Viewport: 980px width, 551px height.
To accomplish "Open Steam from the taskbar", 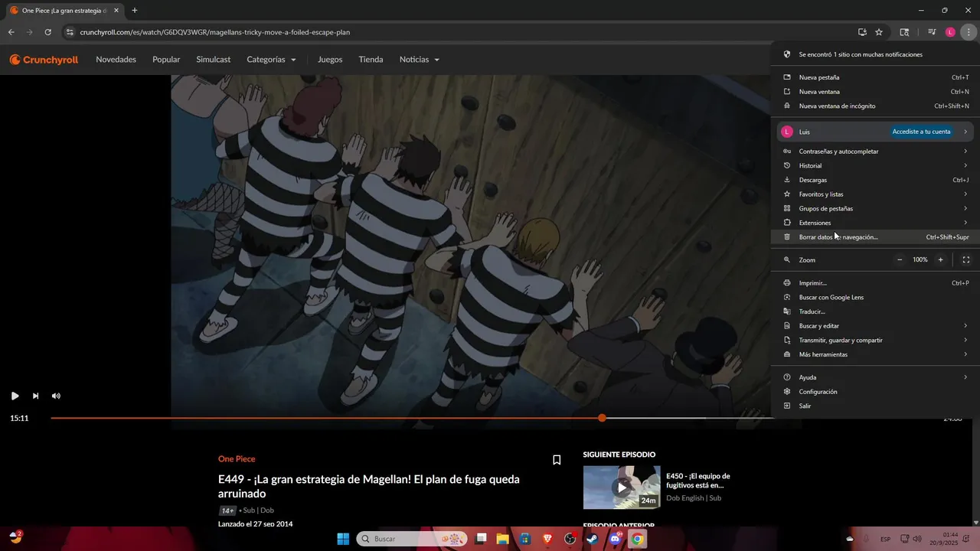I will (x=592, y=539).
